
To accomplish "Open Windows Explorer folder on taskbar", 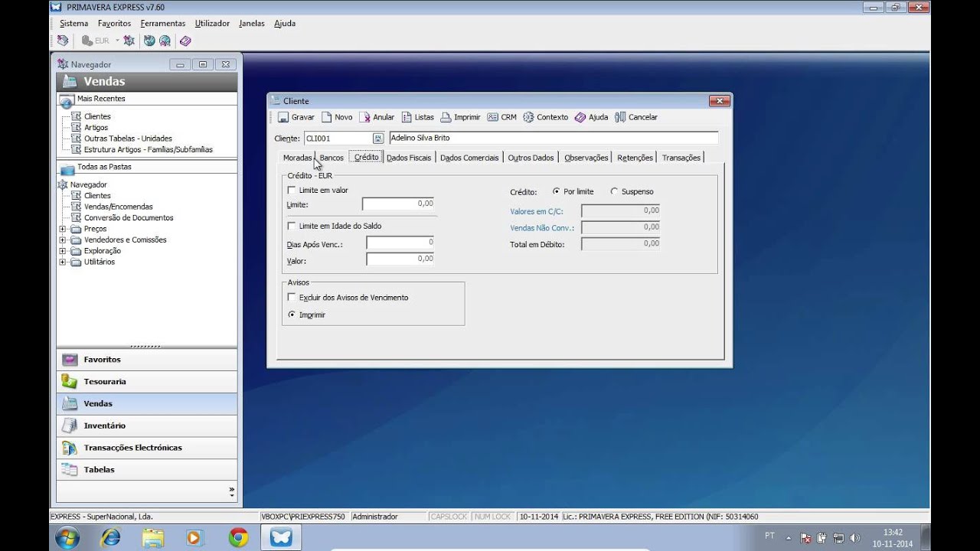I will click(x=153, y=538).
